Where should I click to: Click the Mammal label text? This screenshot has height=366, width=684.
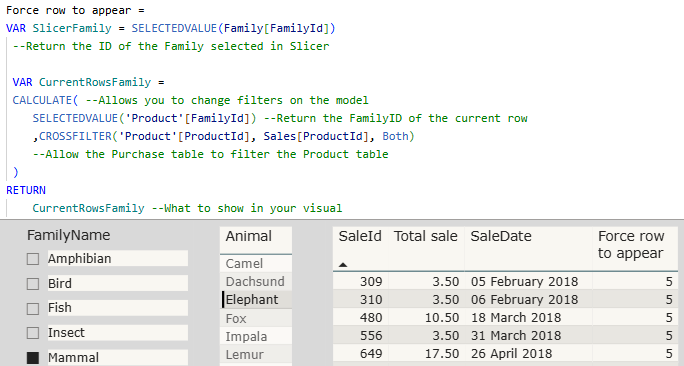(73, 358)
